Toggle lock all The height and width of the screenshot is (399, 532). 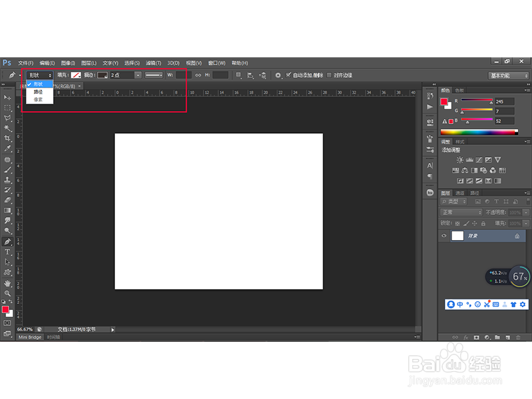483,223
